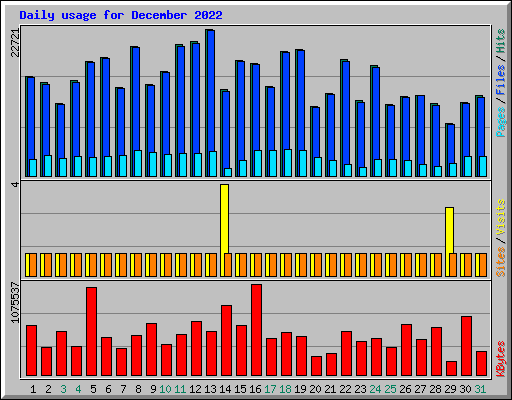The width and height of the screenshot is (512, 400).
Task: Click the red KBytes bar for day 30
Action: click(466, 346)
